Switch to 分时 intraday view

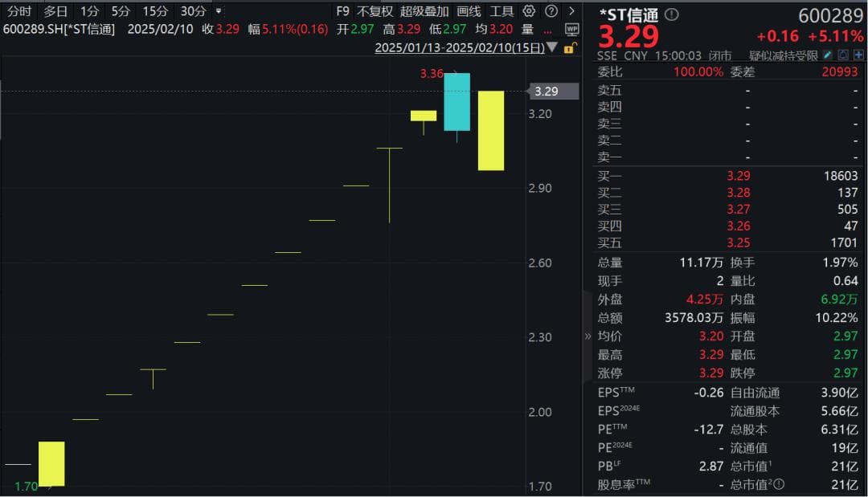pyautogui.click(x=19, y=11)
